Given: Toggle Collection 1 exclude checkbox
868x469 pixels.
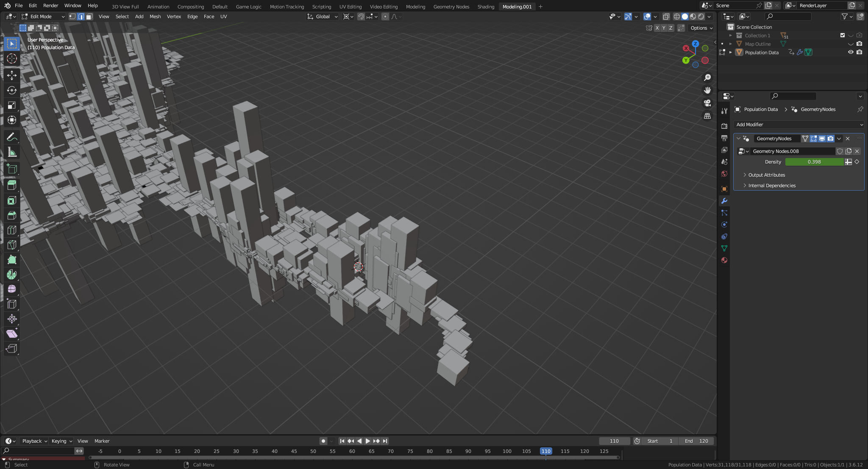Looking at the screenshot, I should click(x=843, y=35).
